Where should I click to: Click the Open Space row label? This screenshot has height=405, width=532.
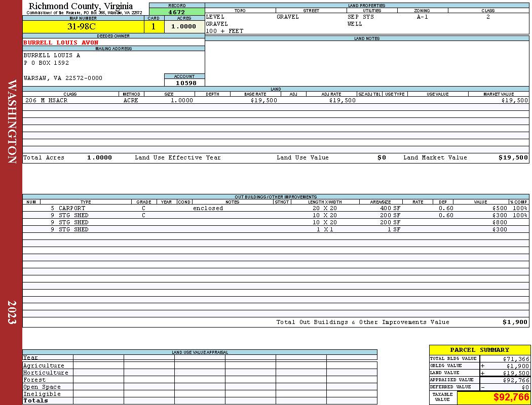click(x=42, y=387)
